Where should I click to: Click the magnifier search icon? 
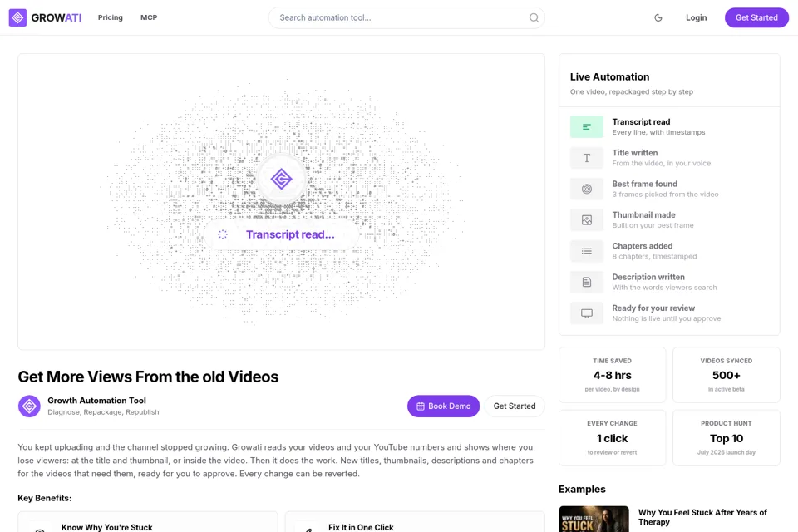[x=534, y=17]
